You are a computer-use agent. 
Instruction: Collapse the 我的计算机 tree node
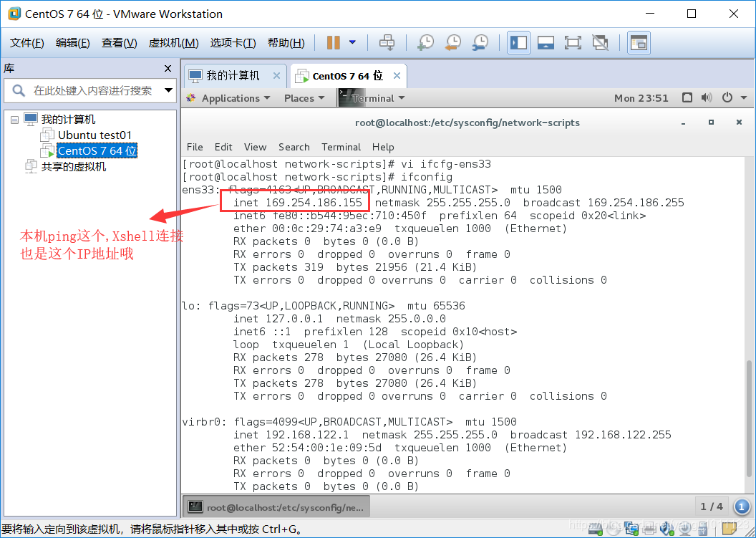click(x=14, y=120)
